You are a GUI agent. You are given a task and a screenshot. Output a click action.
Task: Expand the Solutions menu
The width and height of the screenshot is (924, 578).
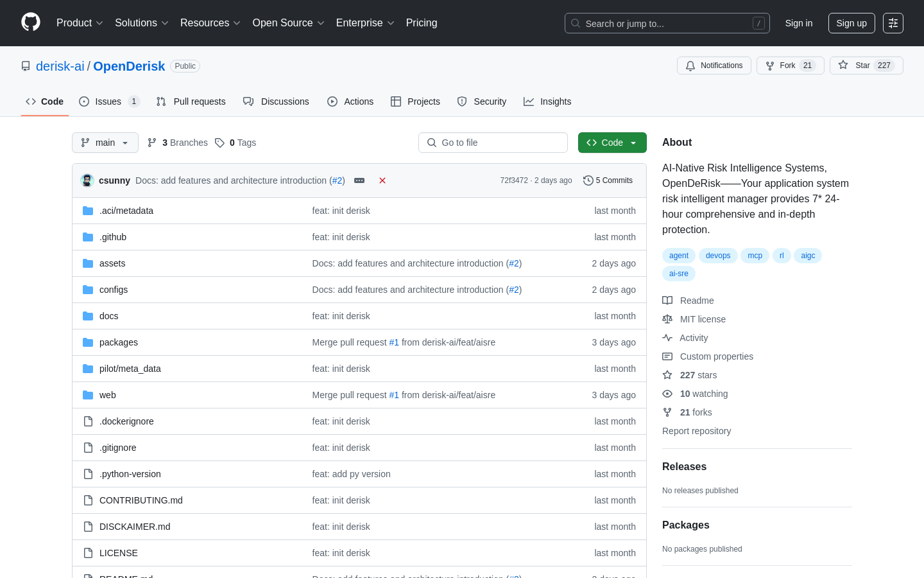coord(142,23)
